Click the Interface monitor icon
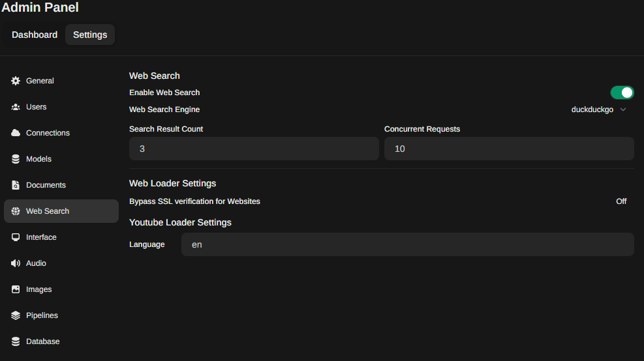Image resolution: width=644 pixels, height=361 pixels. pyautogui.click(x=16, y=237)
